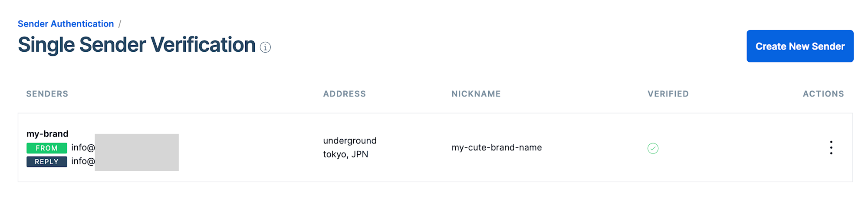Click the breadcrumb slash separator
868x220 pixels.
pos(120,24)
